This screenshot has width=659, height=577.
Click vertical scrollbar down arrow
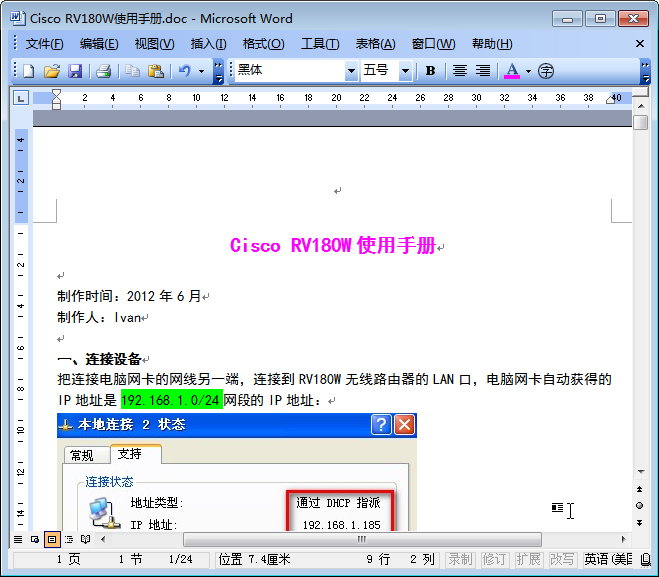tap(641, 472)
